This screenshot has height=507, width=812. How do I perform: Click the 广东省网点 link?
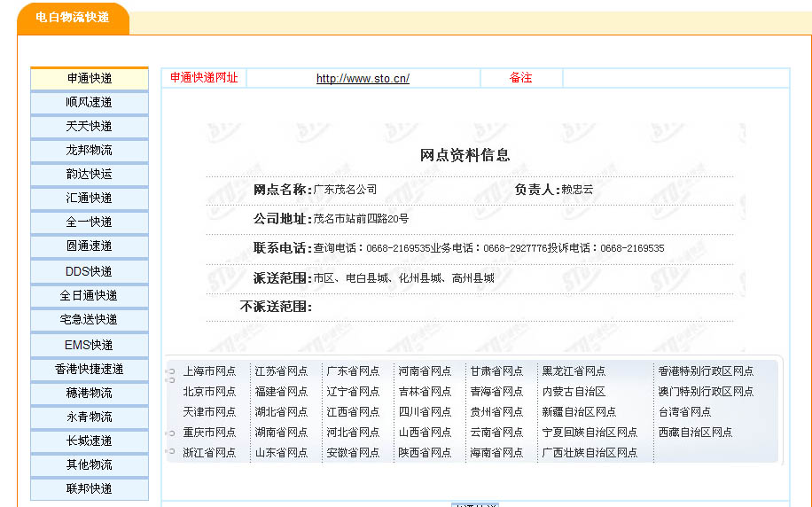(353, 371)
